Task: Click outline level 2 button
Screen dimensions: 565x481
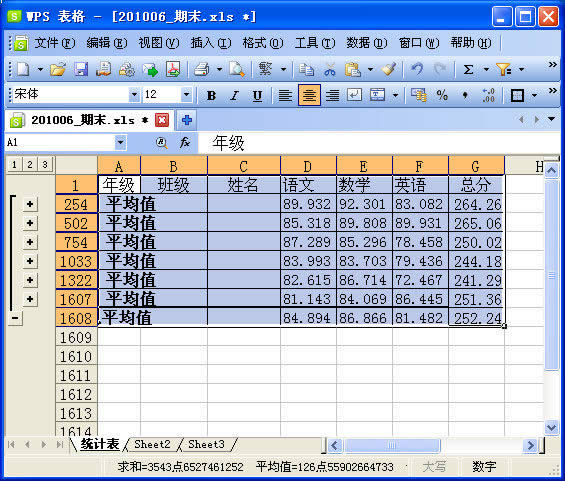Action: pyautogui.click(x=30, y=165)
